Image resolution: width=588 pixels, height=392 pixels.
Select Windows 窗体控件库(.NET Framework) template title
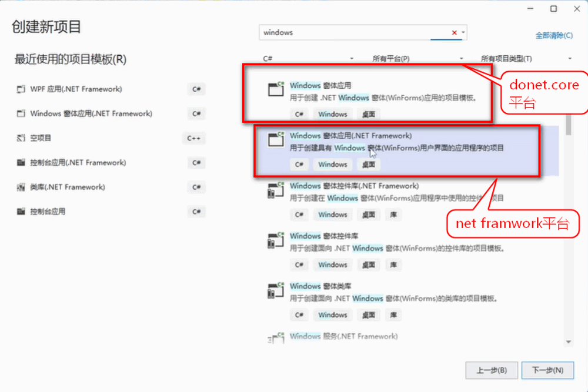pyautogui.click(x=354, y=186)
